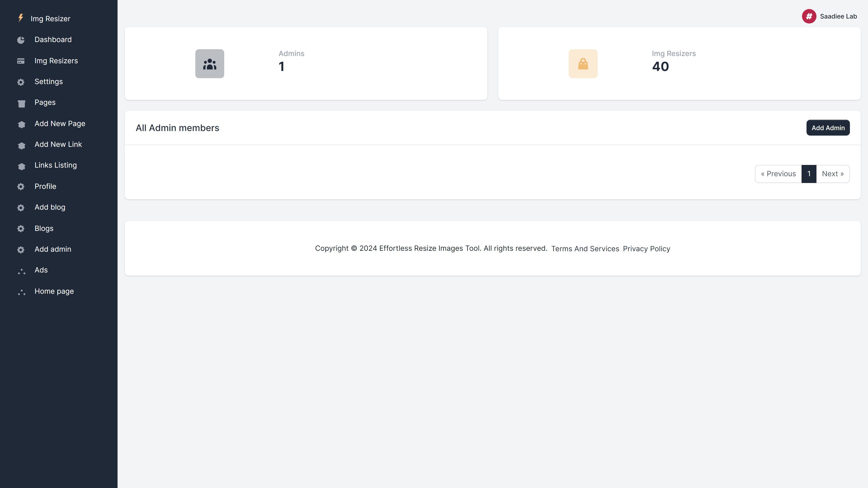
Task: Go to Home page in sidebar
Action: (54, 291)
